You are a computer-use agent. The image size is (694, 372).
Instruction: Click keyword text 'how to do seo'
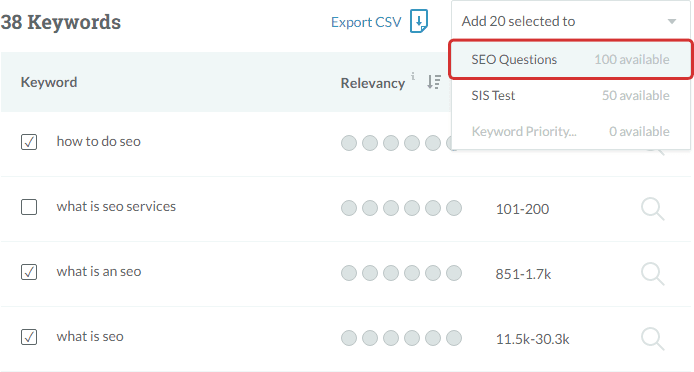pyautogui.click(x=98, y=141)
